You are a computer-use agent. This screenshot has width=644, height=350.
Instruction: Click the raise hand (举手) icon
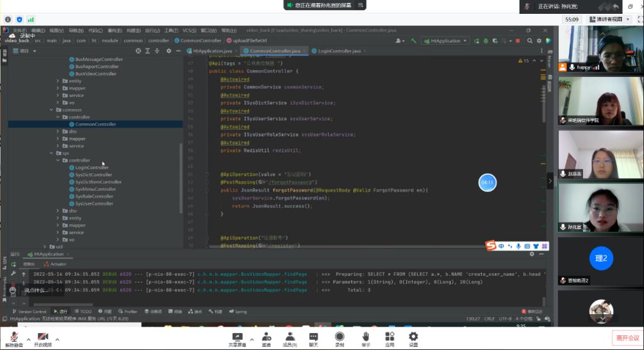tap(365, 337)
